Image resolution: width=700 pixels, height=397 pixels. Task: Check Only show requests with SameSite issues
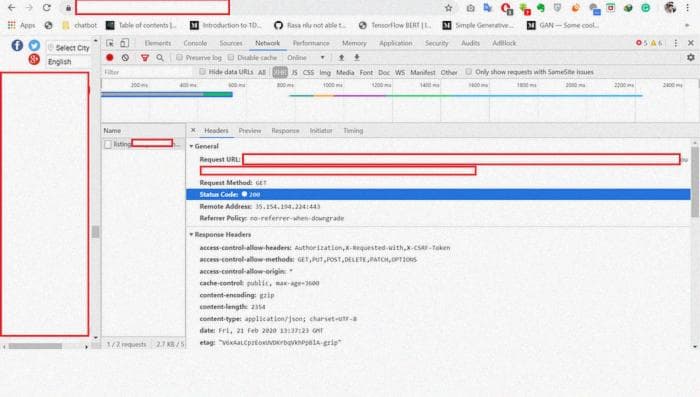468,72
